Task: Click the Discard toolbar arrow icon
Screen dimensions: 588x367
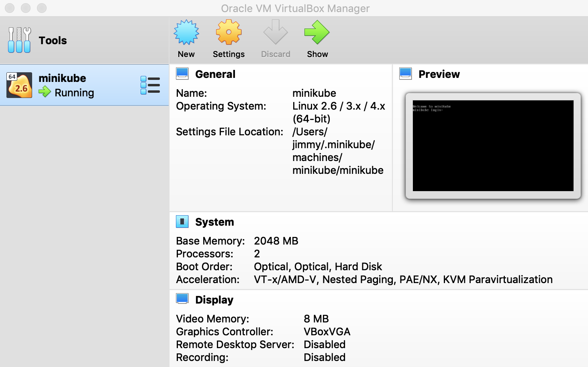Action: coord(276,32)
